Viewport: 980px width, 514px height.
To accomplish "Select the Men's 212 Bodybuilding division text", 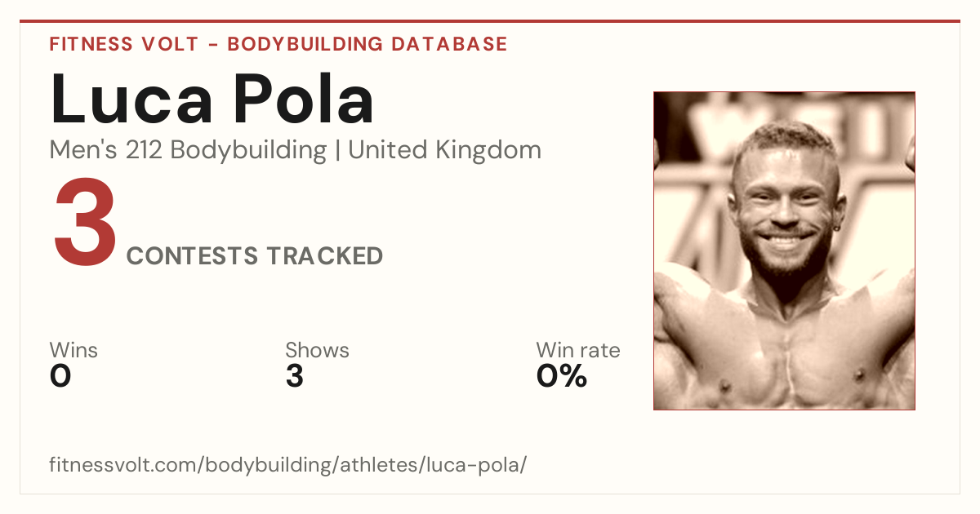I will pyautogui.click(x=188, y=151).
